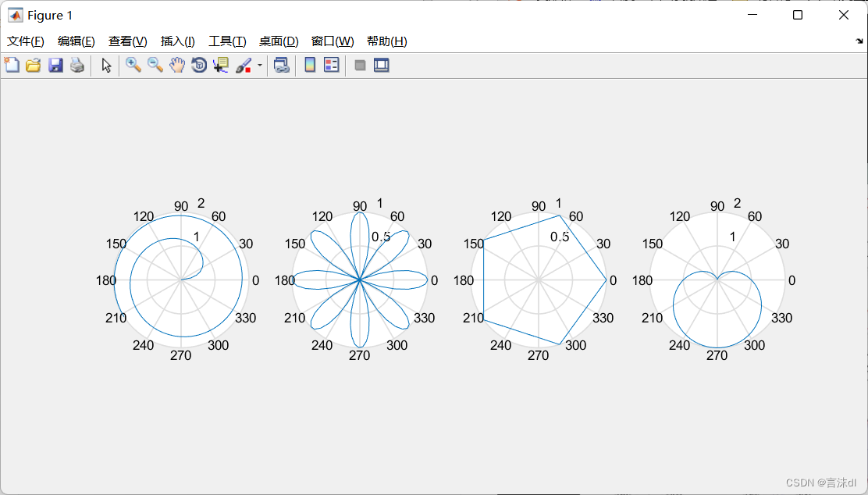The height and width of the screenshot is (495, 868).
Task: Toggle Insert Legend in the toolbar
Action: pos(332,66)
